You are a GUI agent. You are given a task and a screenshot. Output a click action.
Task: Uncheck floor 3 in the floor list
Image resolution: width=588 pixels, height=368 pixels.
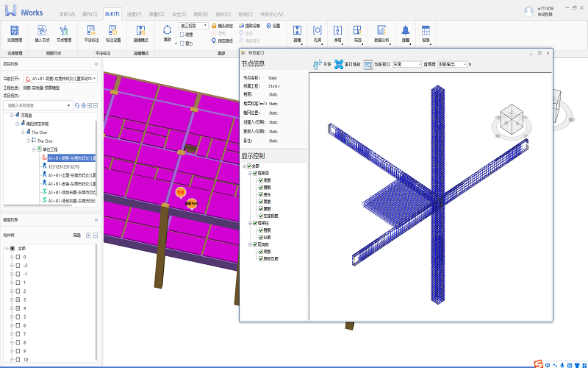pyautogui.click(x=18, y=300)
